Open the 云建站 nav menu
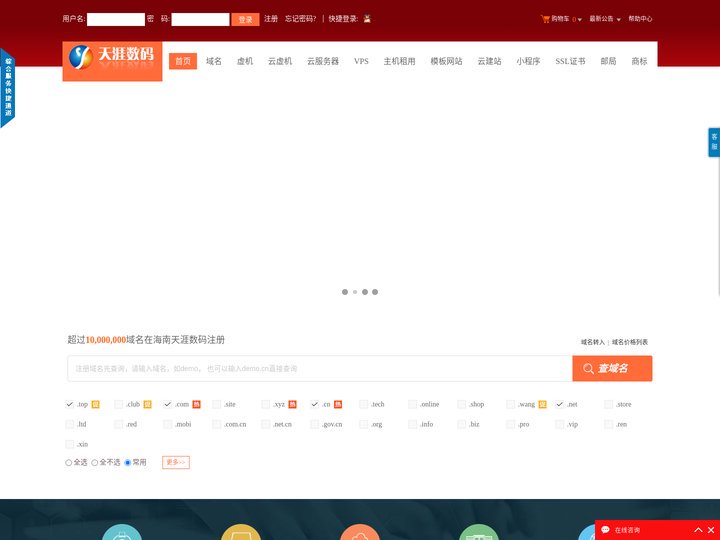 pyautogui.click(x=489, y=61)
